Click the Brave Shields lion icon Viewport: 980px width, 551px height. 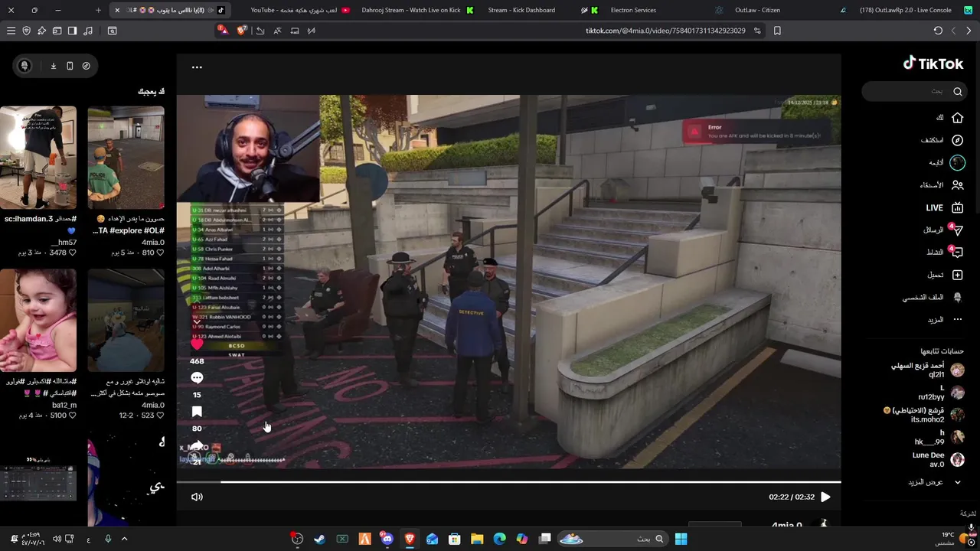pyautogui.click(x=242, y=31)
